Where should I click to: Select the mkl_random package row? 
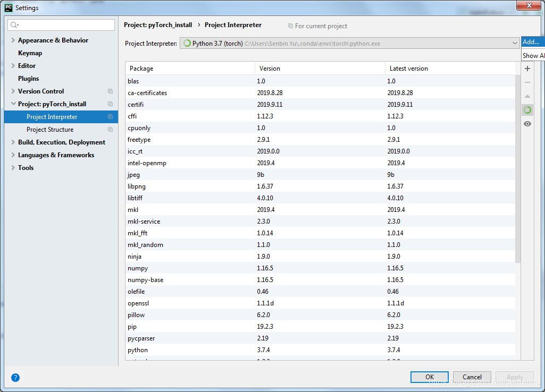pos(320,245)
